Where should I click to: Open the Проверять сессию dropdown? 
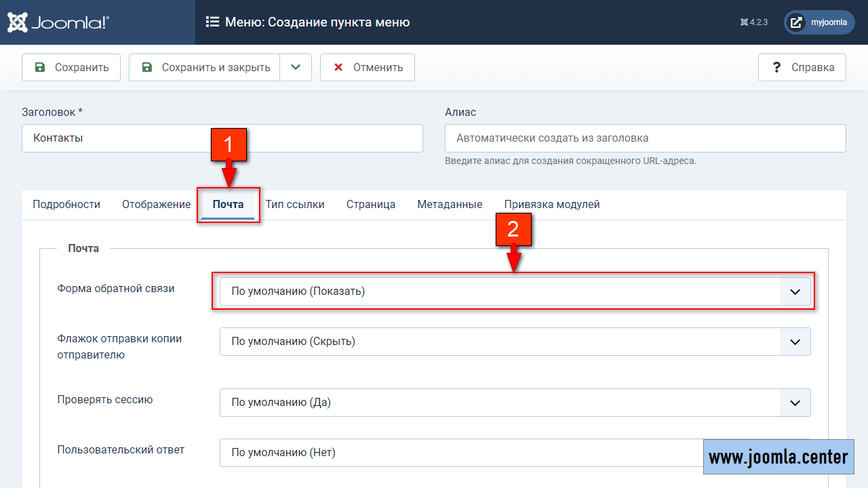[515, 402]
